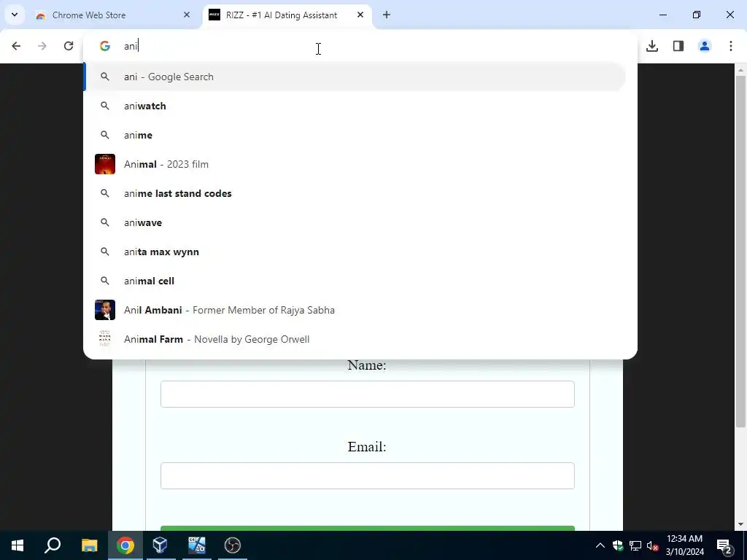Go back to the previous page
The height and width of the screenshot is (560, 747).
tap(16, 46)
